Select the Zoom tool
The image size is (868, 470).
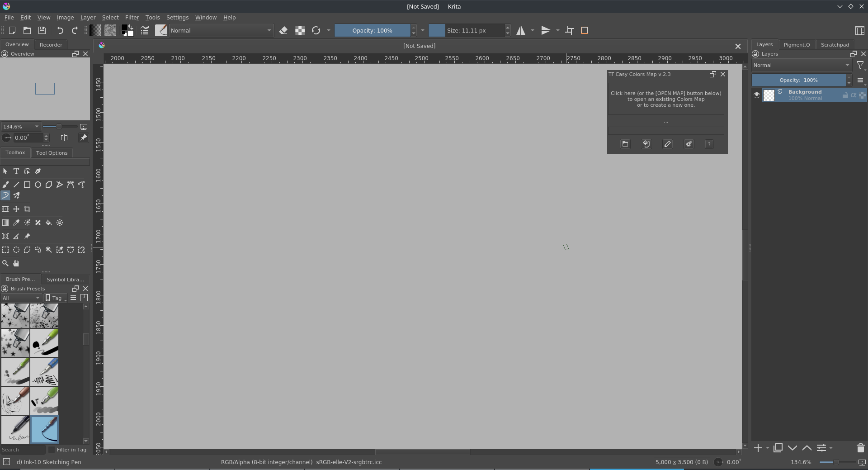pos(5,263)
